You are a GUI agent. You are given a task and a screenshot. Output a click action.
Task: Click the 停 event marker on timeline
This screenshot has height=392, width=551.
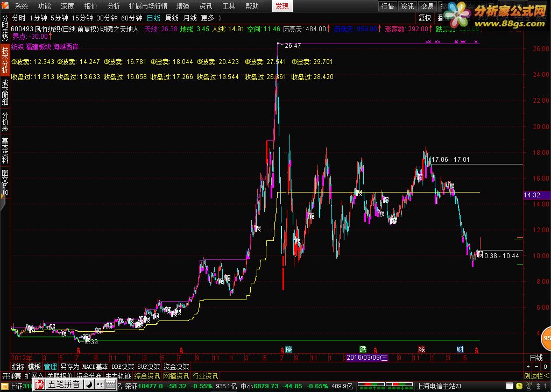288,349
